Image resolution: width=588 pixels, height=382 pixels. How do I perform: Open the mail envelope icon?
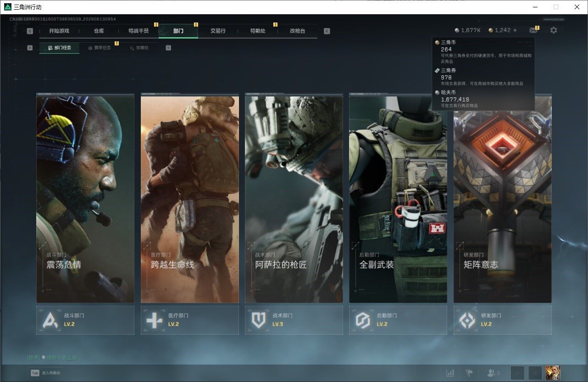[x=533, y=30]
